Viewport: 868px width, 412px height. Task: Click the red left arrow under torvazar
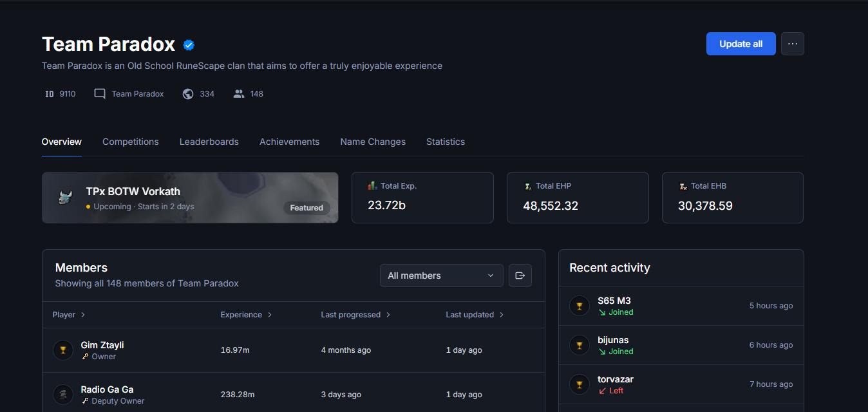pyautogui.click(x=602, y=391)
